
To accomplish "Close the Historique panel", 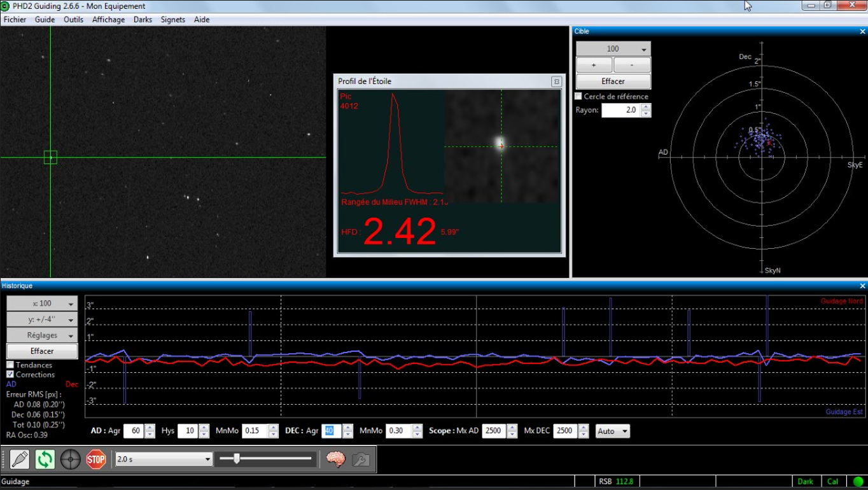I will click(x=862, y=286).
